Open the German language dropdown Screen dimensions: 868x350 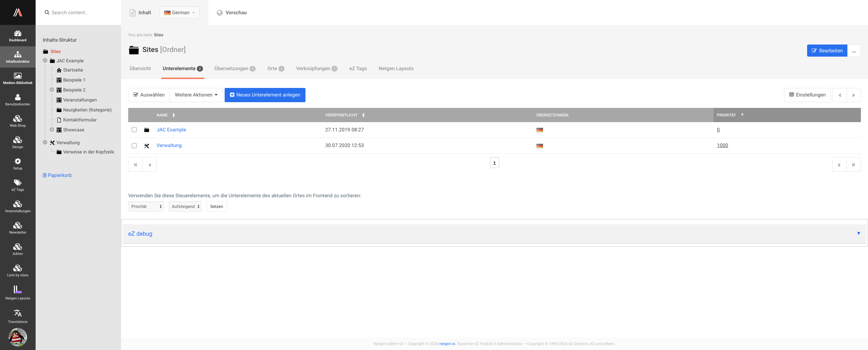tap(179, 12)
